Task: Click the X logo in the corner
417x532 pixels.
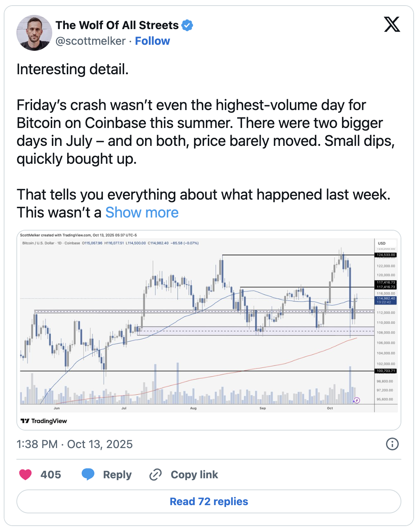Action: tap(392, 25)
